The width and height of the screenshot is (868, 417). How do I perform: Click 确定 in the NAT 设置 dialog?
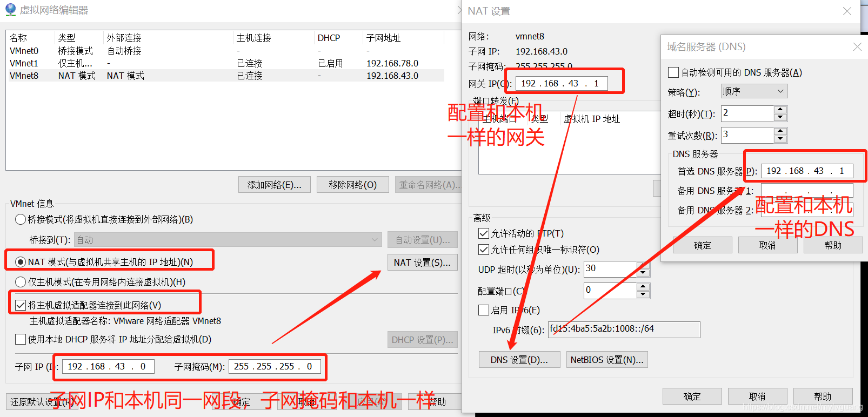click(692, 396)
